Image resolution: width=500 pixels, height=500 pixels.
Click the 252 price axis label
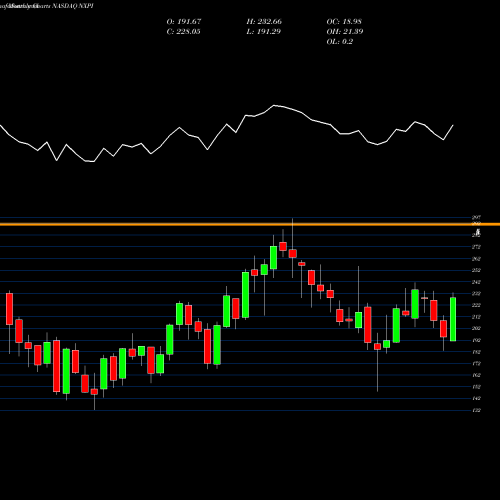tap(477, 270)
